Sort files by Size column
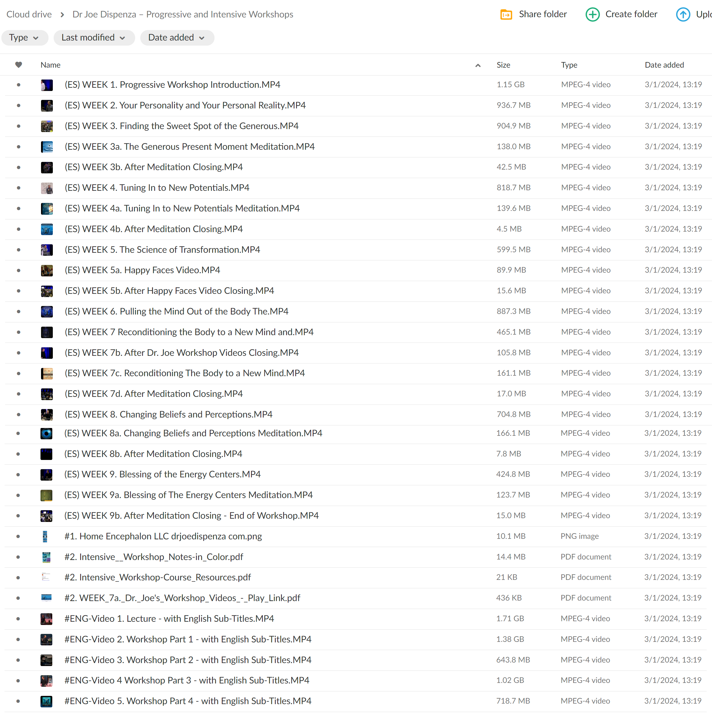 tap(503, 65)
